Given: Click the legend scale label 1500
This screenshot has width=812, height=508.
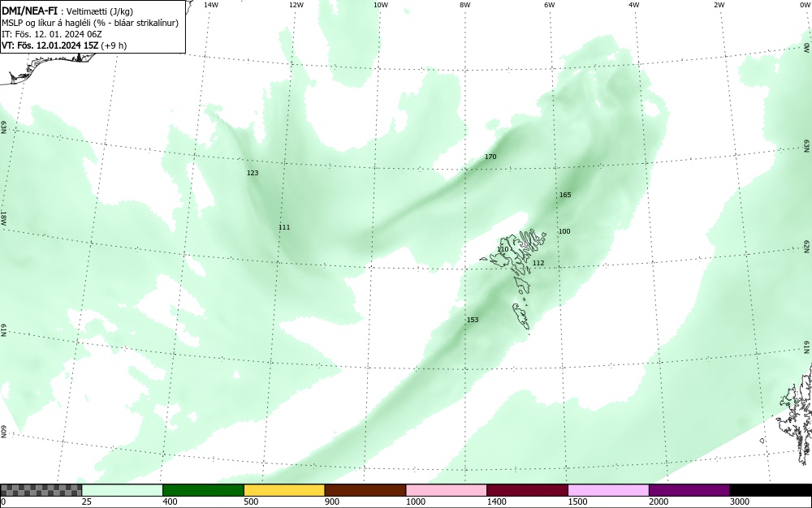Looking at the screenshot, I should click(577, 502).
